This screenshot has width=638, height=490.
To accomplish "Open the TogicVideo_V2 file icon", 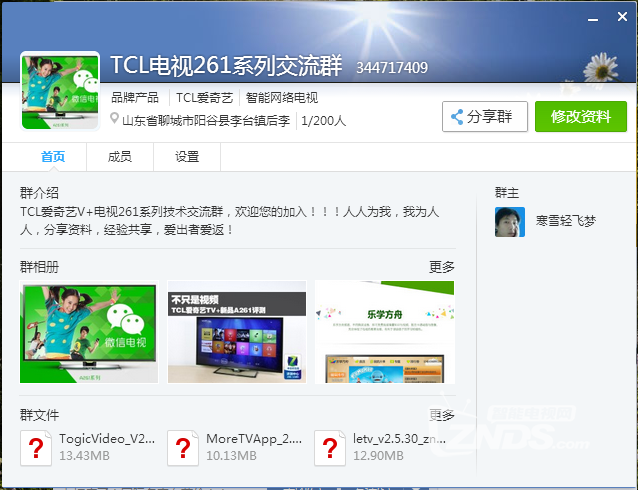I will pos(36,448).
